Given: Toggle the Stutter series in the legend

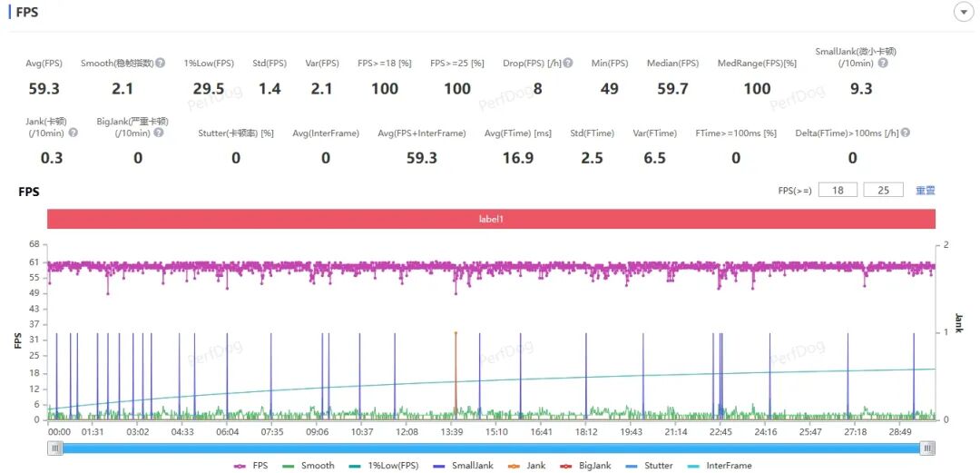Looking at the screenshot, I should pos(650,466).
